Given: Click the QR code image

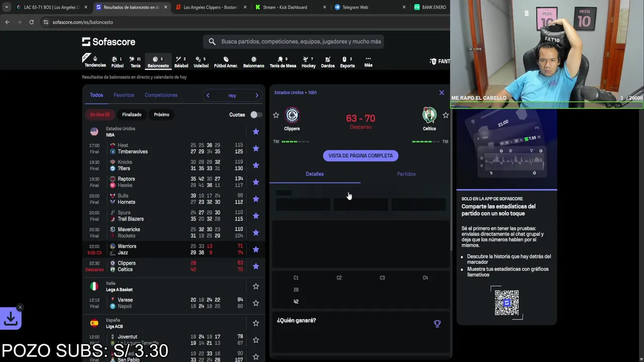Looking at the screenshot, I should [x=507, y=303].
